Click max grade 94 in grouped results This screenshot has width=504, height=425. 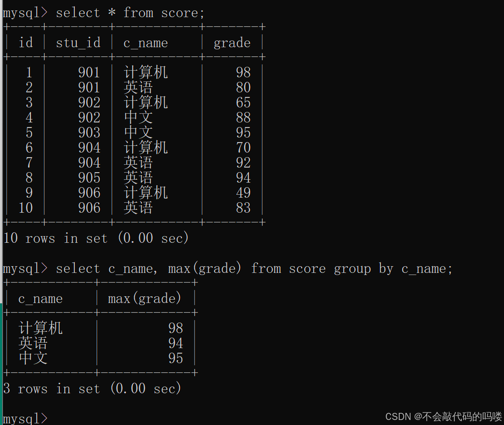pos(176,343)
